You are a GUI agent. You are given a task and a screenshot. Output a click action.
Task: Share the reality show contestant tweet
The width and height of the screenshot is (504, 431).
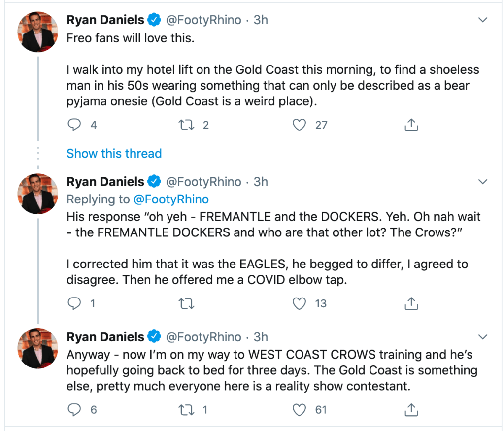(x=411, y=410)
